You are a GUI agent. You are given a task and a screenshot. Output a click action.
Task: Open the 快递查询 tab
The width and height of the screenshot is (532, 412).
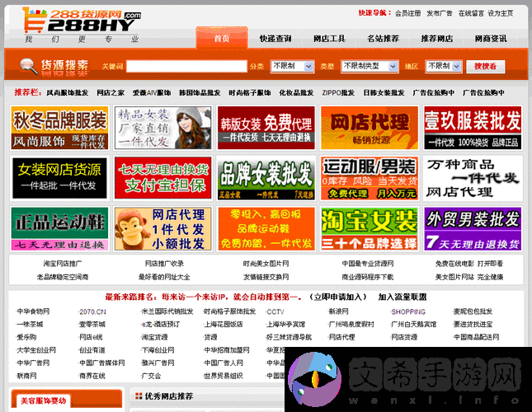point(275,39)
